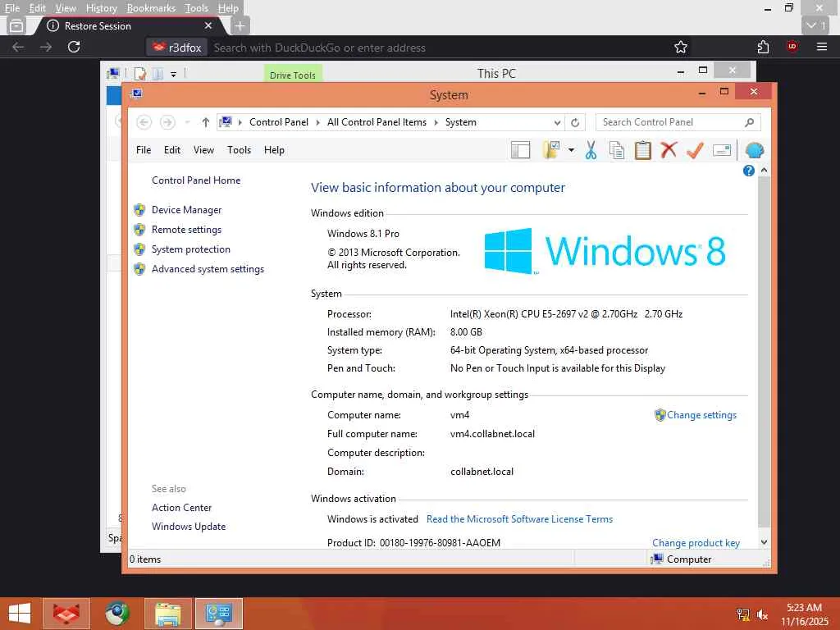840x630 pixels.
Task: Open System protection link
Action: (x=190, y=249)
